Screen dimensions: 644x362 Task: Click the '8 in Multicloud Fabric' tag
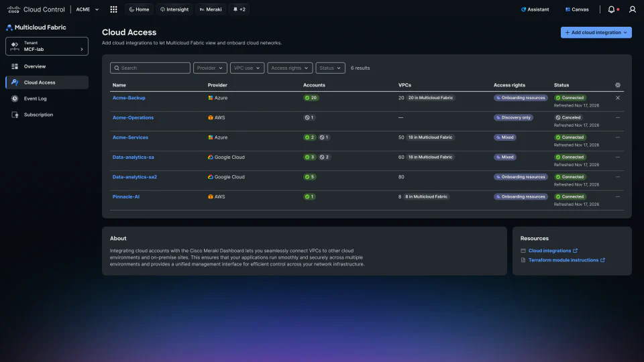tap(427, 196)
